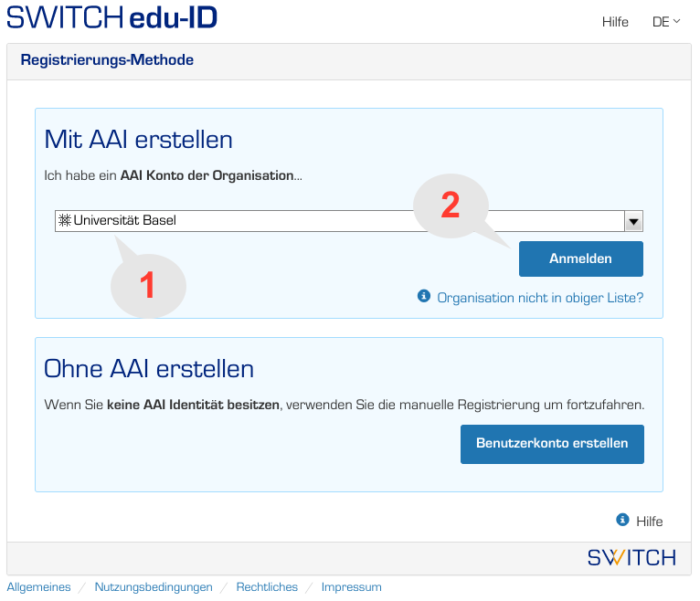Image resolution: width=700 pixels, height=601 pixels.
Task: Open the Hilfe link below the panels
Action: [x=649, y=521]
